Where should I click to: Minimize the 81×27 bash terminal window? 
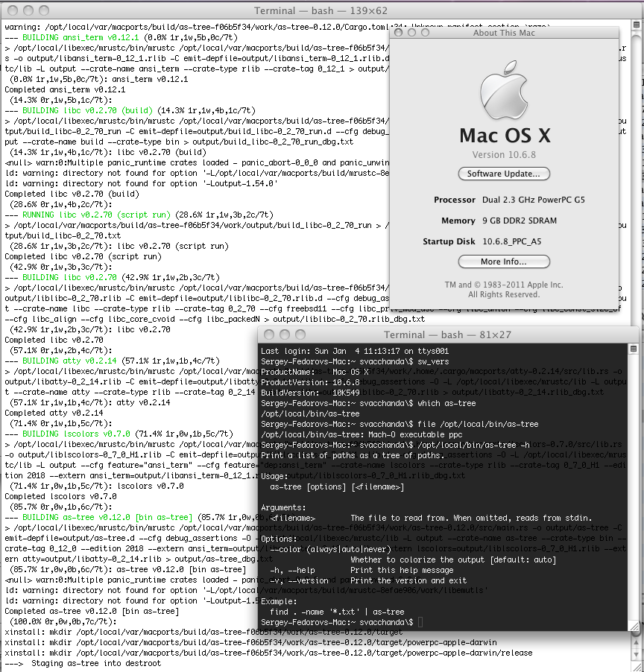pyautogui.click(x=285, y=335)
